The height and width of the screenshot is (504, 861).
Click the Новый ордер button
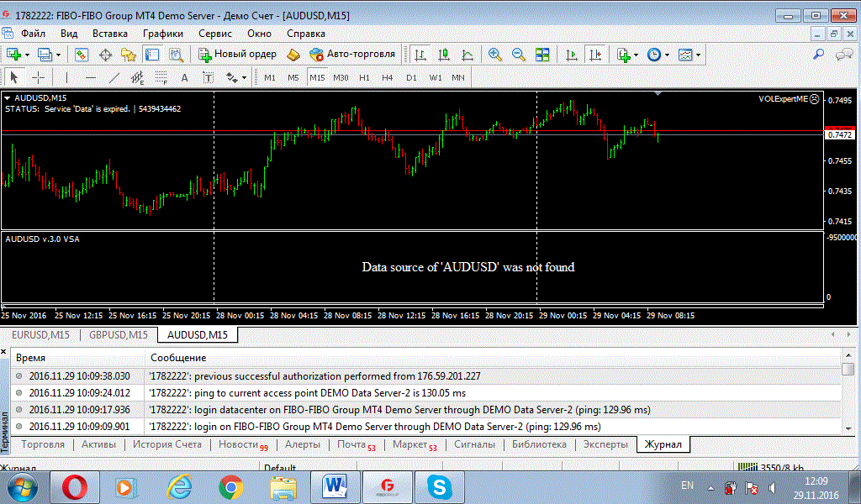click(x=237, y=55)
